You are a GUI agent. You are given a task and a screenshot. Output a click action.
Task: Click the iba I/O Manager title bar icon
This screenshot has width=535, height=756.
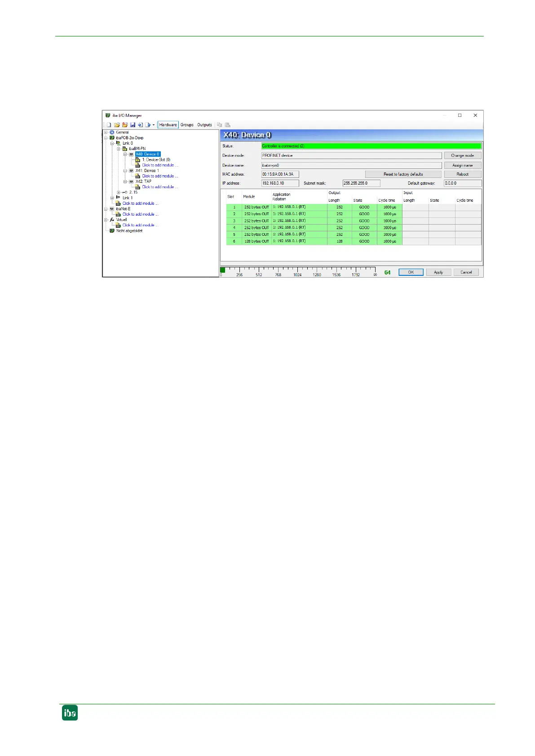[108, 115]
